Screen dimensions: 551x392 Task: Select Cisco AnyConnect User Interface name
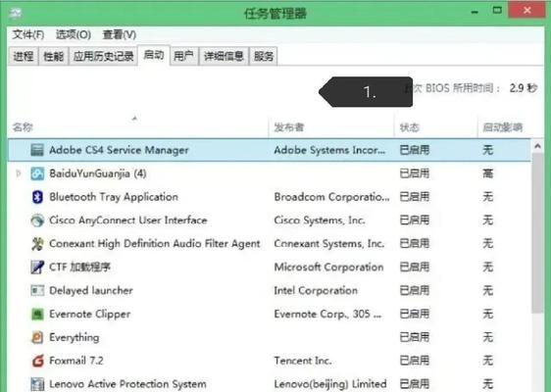[x=127, y=220]
